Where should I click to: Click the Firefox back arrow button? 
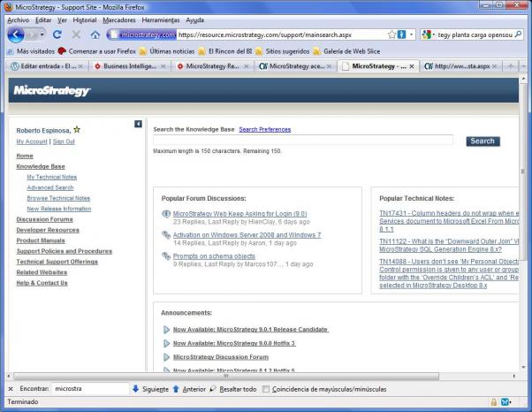(16, 34)
